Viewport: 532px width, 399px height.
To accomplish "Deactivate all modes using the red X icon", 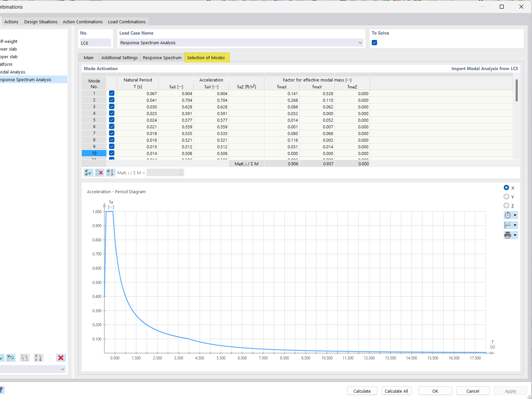I will [99, 173].
